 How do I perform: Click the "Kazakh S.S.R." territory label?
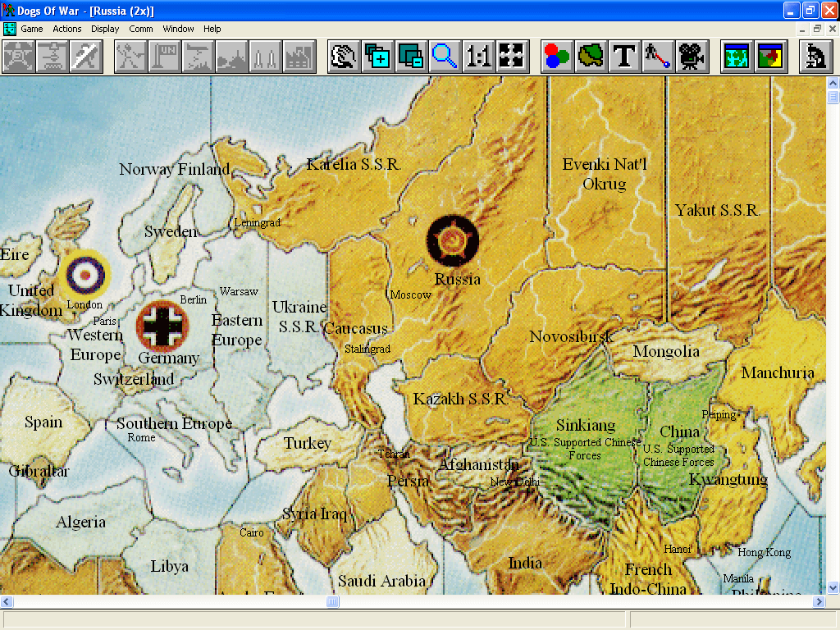(x=459, y=399)
